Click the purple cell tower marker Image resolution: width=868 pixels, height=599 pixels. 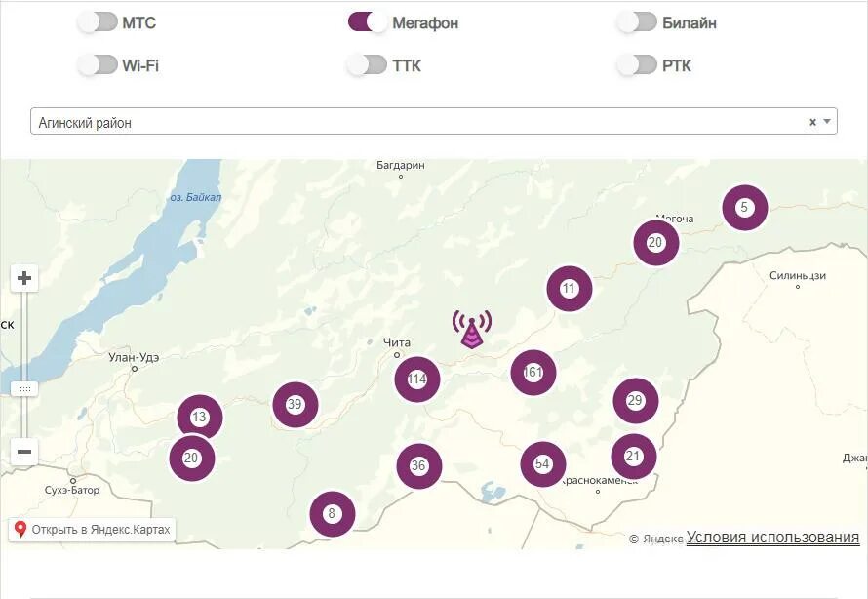click(472, 329)
